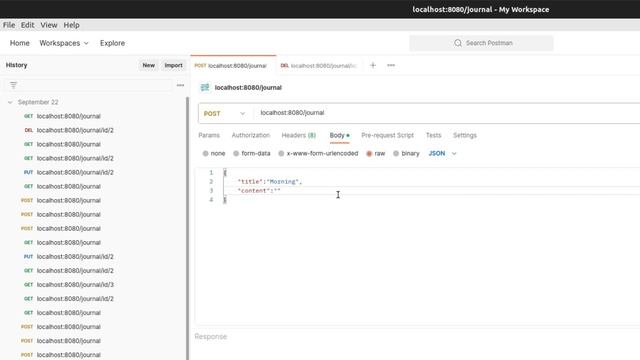The width and height of the screenshot is (640, 360).
Task: Collapse the September 22 history group
Action: point(10,102)
